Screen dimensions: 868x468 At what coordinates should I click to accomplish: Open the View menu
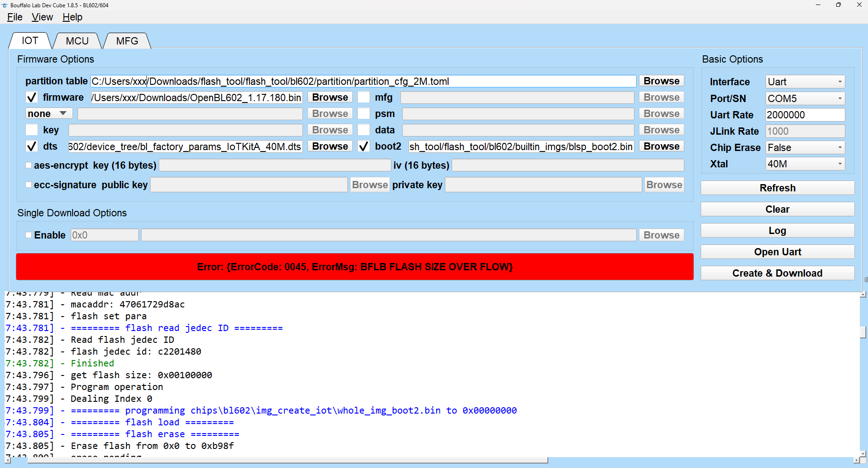coord(42,17)
